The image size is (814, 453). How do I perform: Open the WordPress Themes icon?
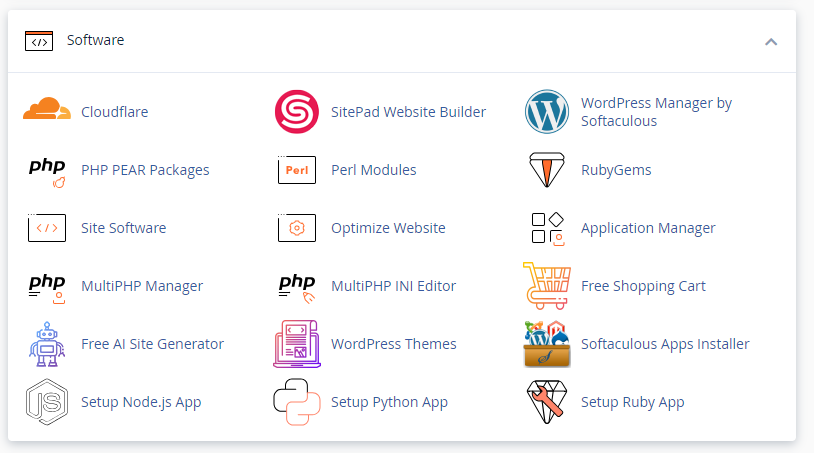(x=297, y=344)
